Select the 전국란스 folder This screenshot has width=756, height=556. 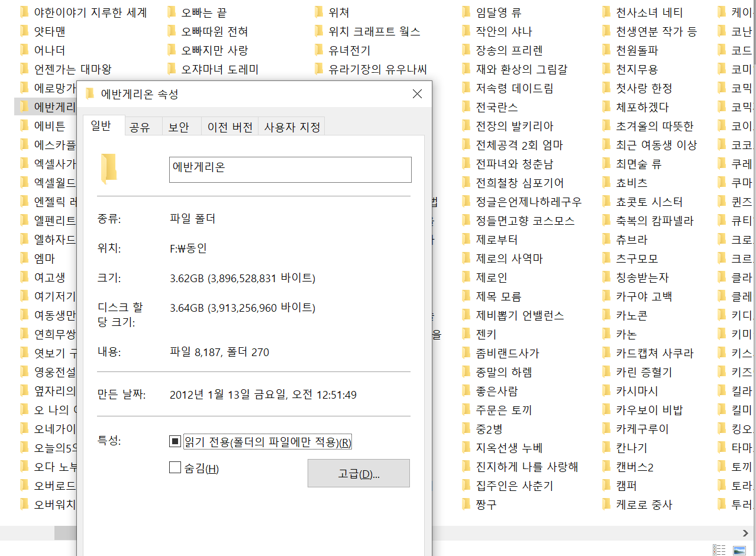tap(496, 107)
